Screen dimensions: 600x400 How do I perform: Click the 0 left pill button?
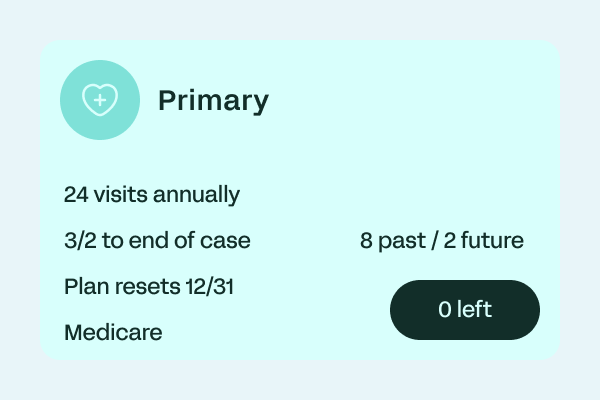tap(465, 310)
